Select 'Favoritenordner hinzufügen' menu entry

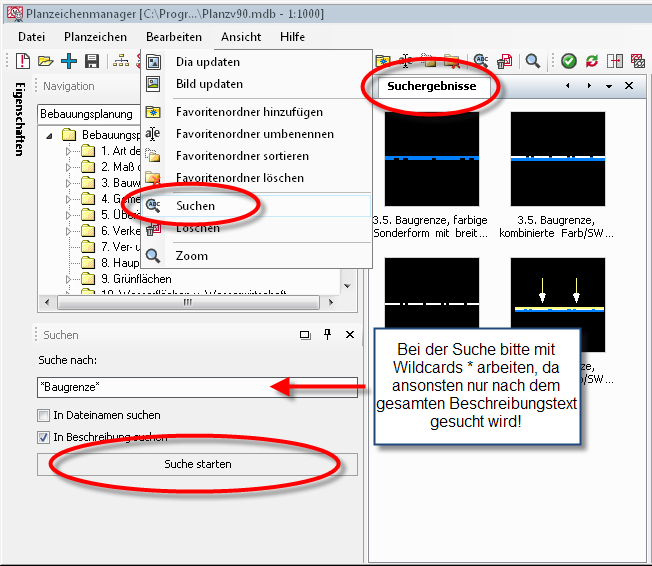256,112
